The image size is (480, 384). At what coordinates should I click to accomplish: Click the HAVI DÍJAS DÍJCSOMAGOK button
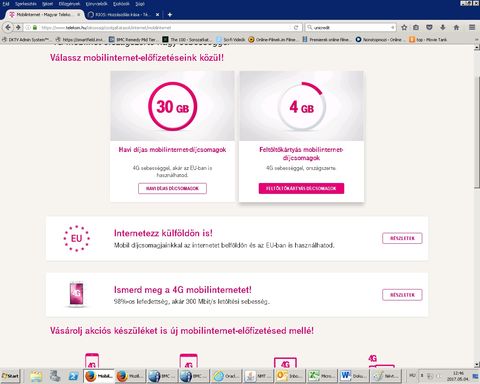pos(172,188)
